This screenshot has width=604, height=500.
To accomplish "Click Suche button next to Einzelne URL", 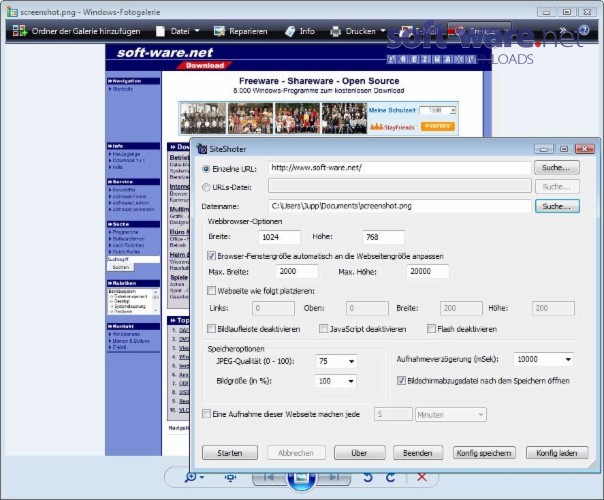I will click(557, 168).
